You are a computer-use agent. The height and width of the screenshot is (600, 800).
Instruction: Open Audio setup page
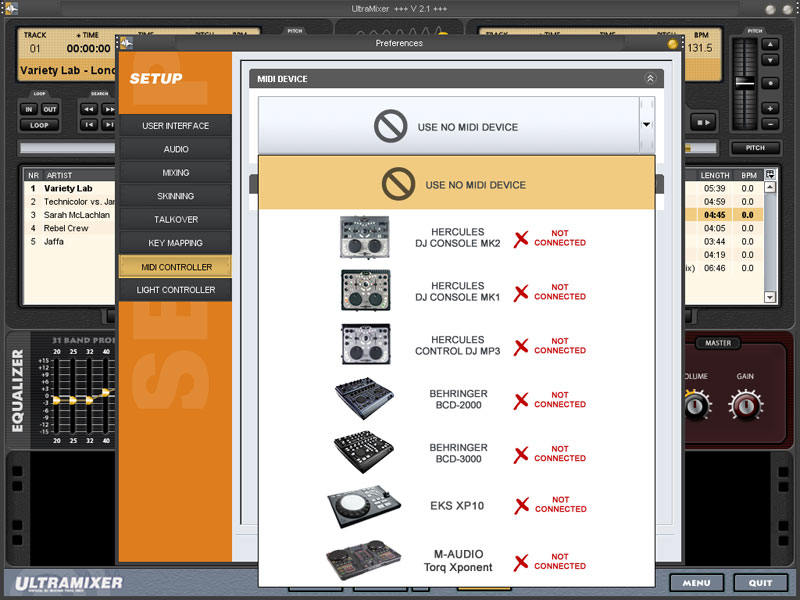tap(176, 149)
